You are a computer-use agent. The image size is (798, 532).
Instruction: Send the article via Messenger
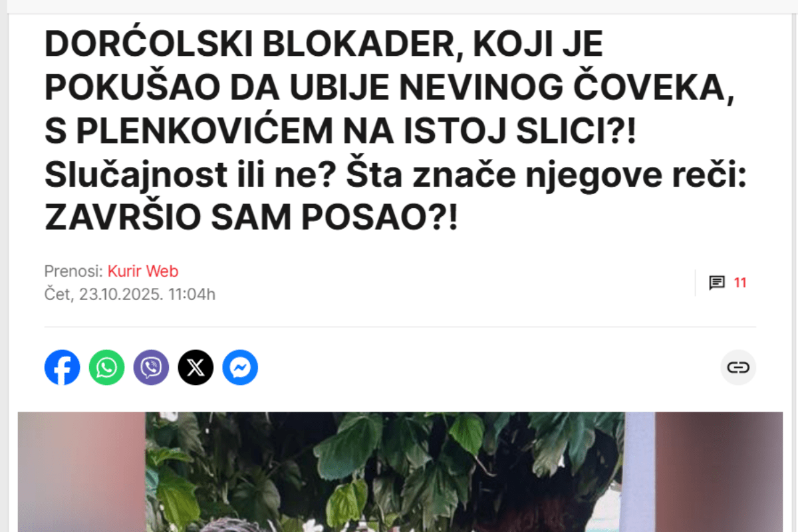coord(240,367)
